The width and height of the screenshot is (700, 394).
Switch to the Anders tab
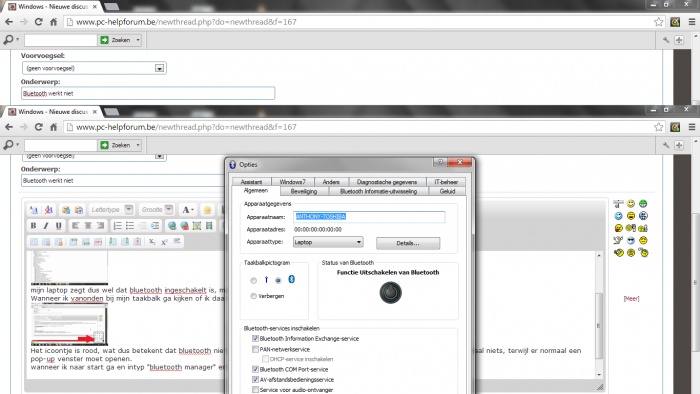(x=331, y=182)
